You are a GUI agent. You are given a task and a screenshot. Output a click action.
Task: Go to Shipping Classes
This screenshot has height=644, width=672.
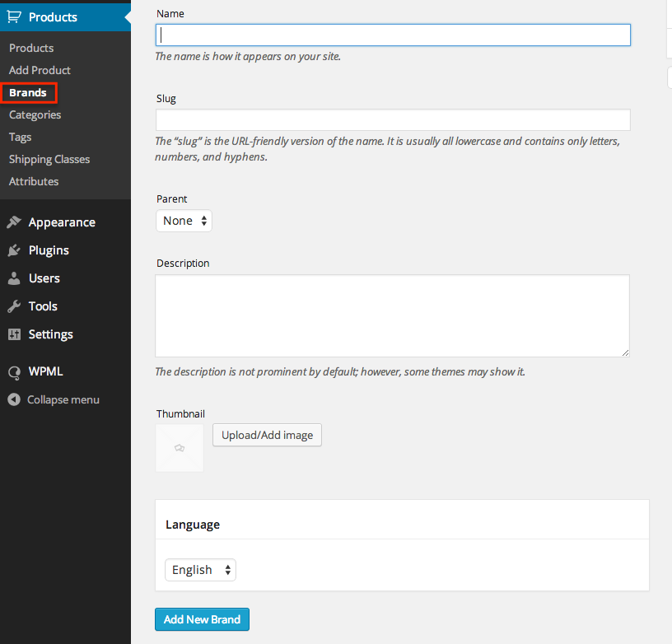click(x=49, y=160)
